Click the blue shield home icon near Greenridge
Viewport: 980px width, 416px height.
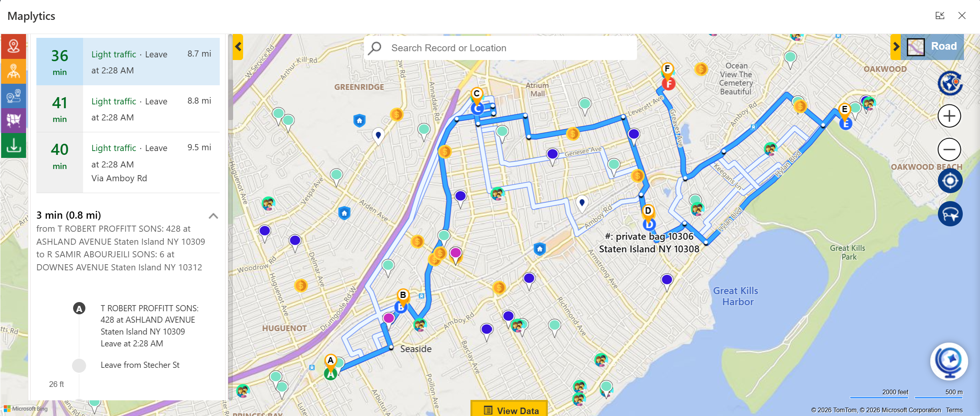point(359,121)
